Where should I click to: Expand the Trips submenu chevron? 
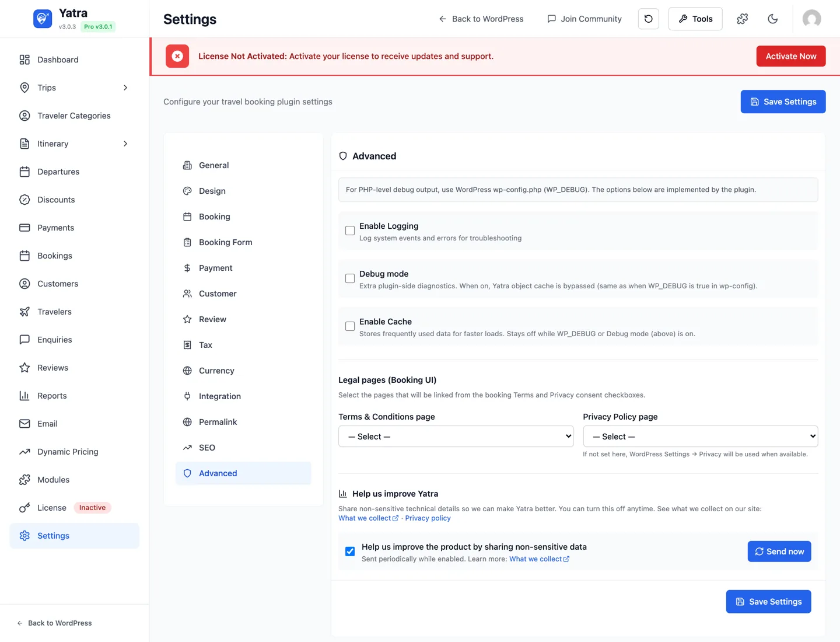125,88
